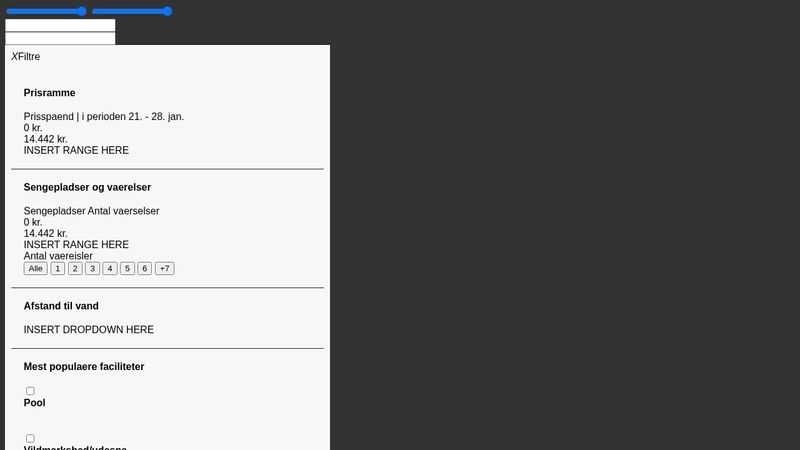Viewport: 800px width, 450px height.
Task: Click the 'Mest populaere faciliteter' heading
Action: (x=83, y=367)
